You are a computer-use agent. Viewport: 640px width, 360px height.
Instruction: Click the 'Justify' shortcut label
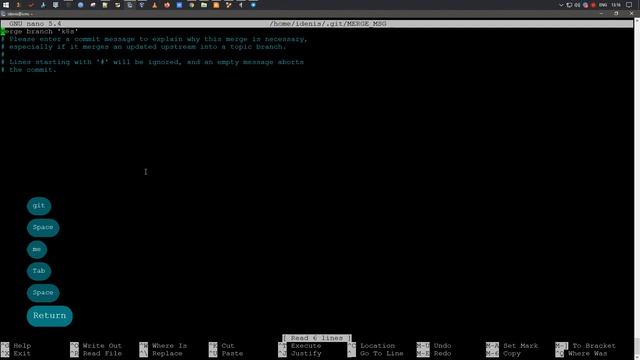point(306,353)
